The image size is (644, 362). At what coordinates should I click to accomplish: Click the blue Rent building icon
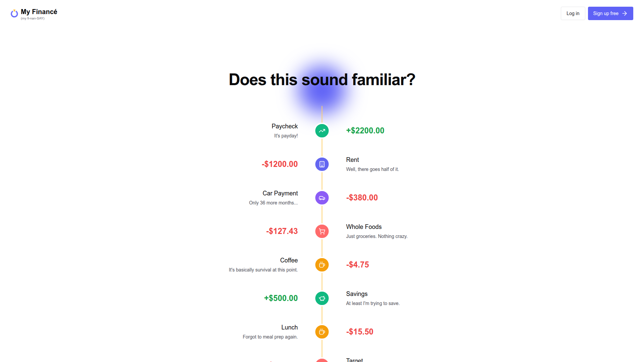coord(322,164)
